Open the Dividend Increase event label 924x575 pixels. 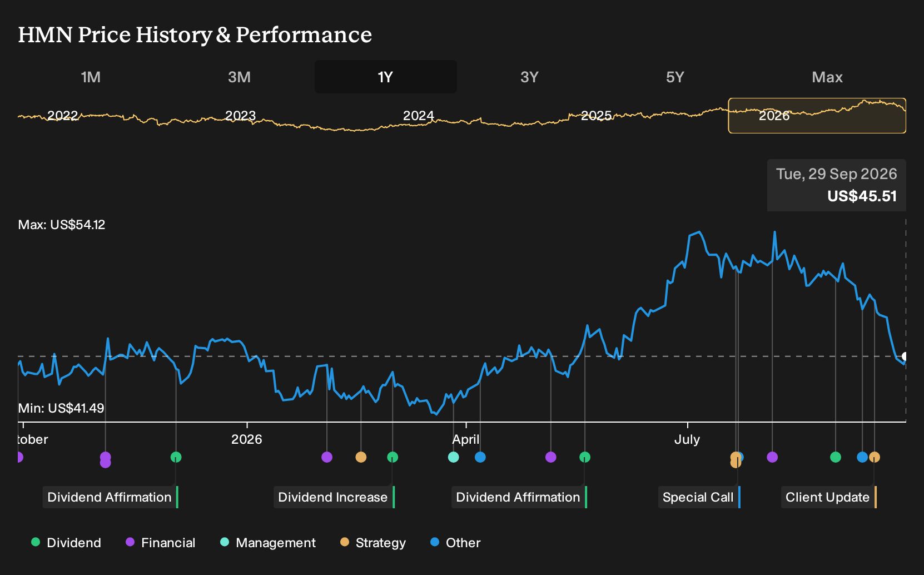334,497
